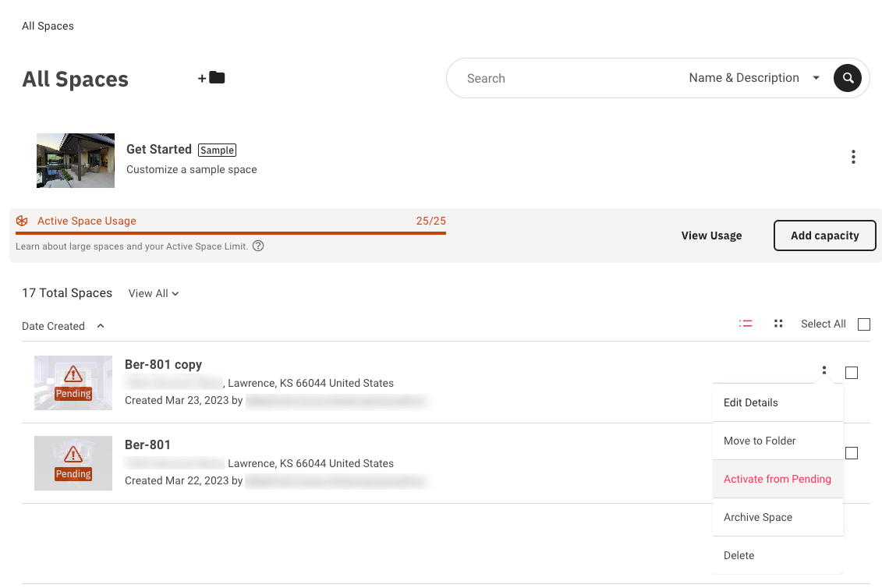
Task: Open the Get Started three-dot menu
Action: click(853, 158)
